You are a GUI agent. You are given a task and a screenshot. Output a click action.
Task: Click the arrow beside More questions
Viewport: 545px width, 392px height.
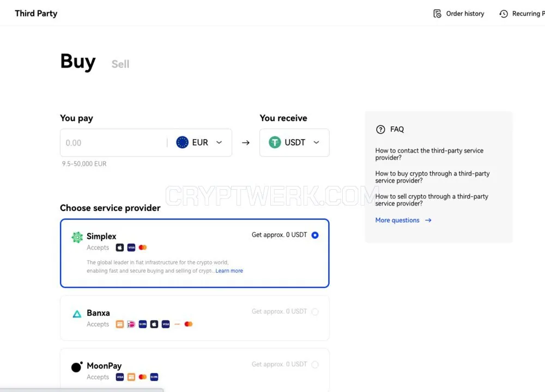[428, 220]
